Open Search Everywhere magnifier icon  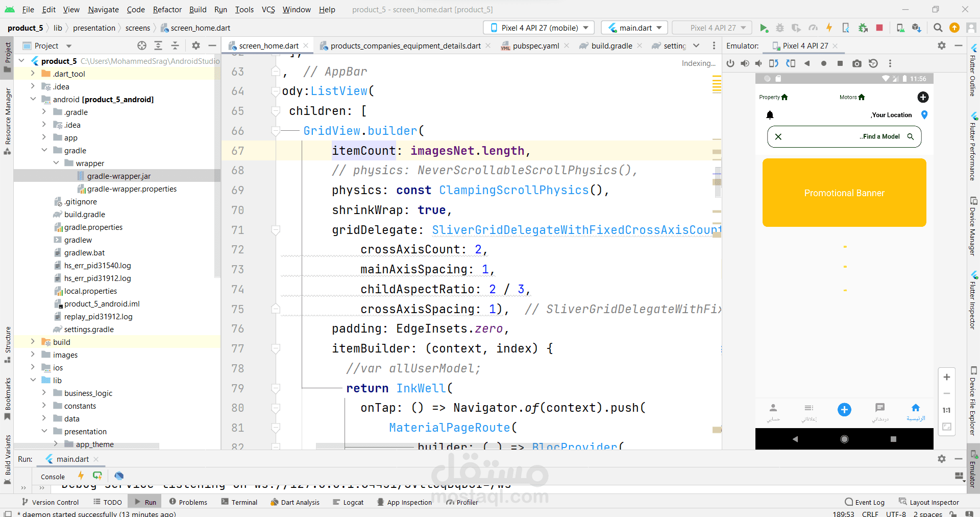coord(938,28)
